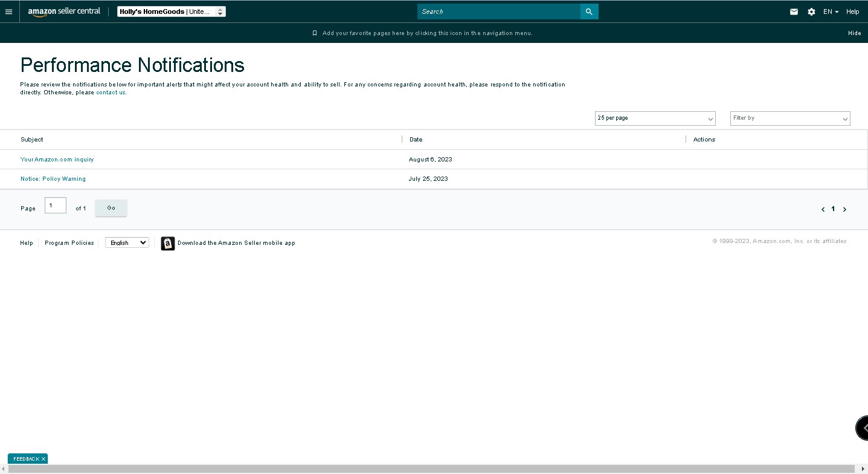
Task: Close the Feedback tab's X
Action: tap(43, 459)
